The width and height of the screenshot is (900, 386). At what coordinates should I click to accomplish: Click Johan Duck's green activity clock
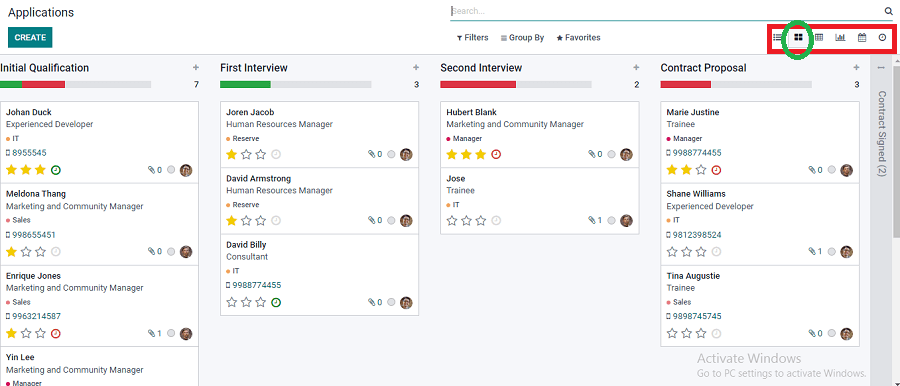tap(56, 170)
